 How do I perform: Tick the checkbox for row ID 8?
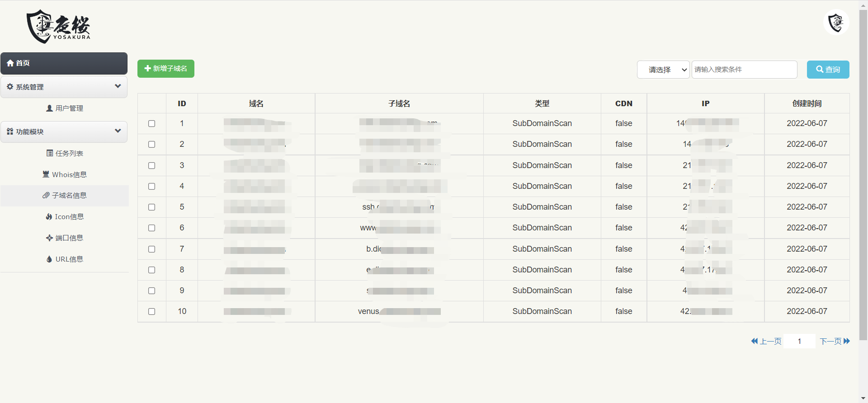tap(152, 270)
